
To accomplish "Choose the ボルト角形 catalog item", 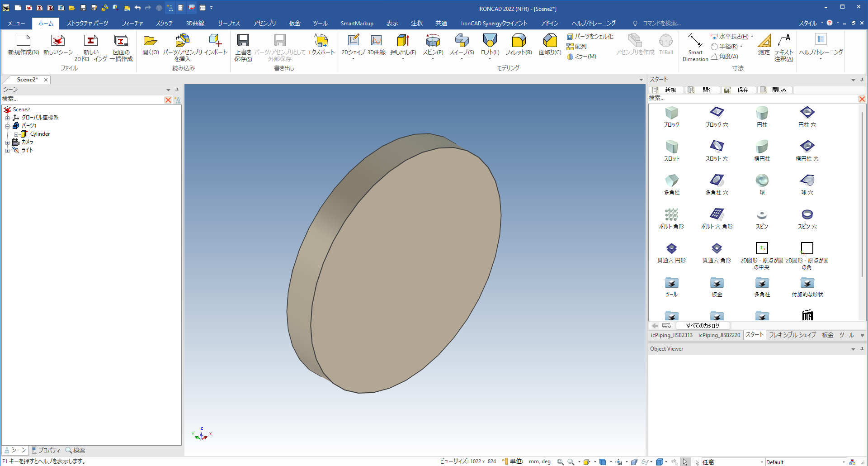I will 671,215.
